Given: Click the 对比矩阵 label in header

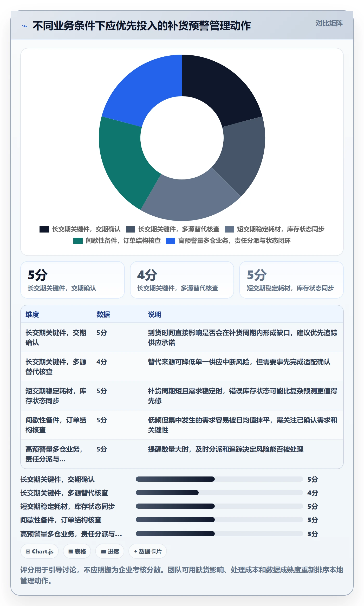Looking at the screenshot, I should (x=329, y=23).
